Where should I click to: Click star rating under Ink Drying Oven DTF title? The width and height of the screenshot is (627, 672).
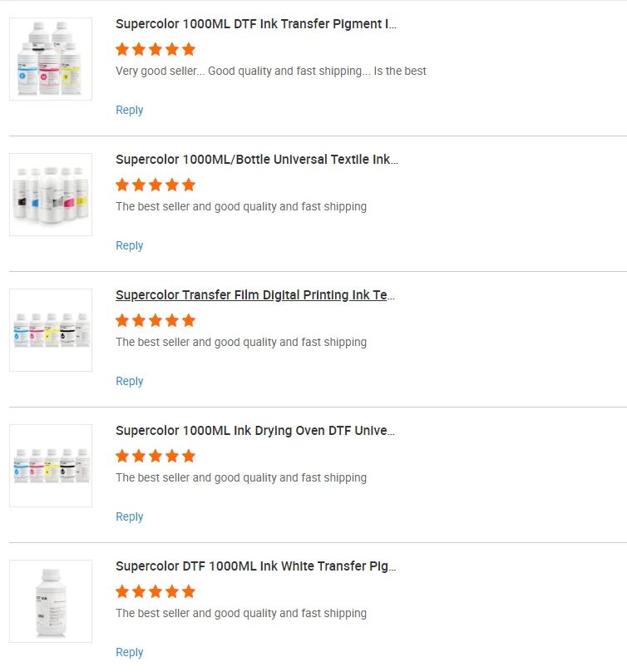(x=156, y=456)
